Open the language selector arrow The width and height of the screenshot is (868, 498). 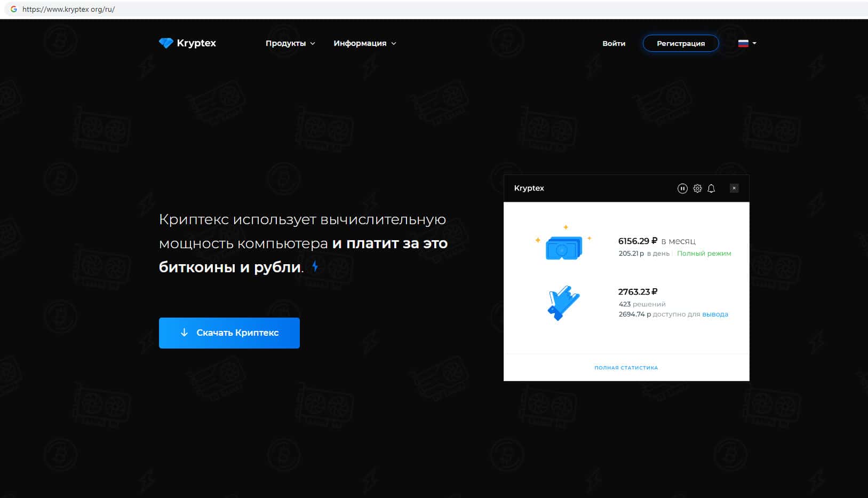pos(754,43)
